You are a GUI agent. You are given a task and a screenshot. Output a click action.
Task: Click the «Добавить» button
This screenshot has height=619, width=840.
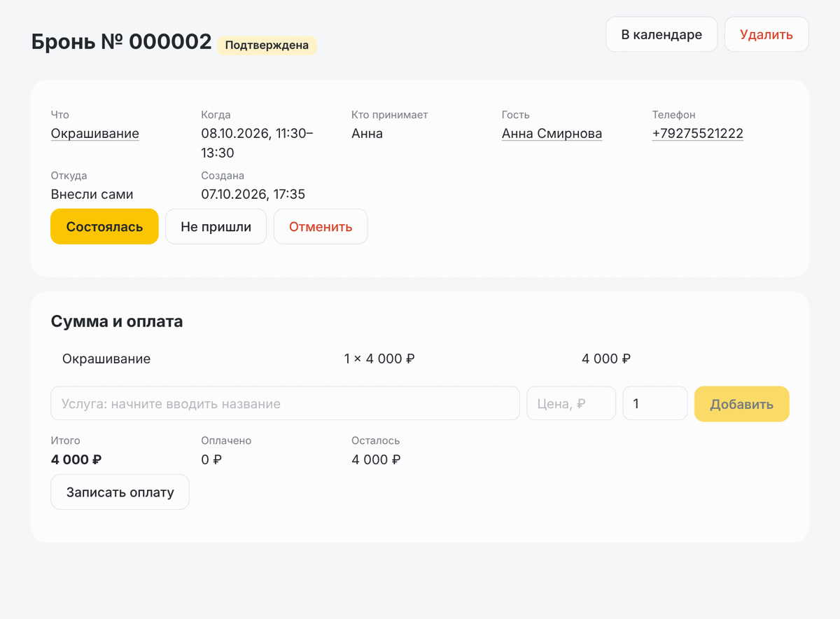pyautogui.click(x=742, y=404)
